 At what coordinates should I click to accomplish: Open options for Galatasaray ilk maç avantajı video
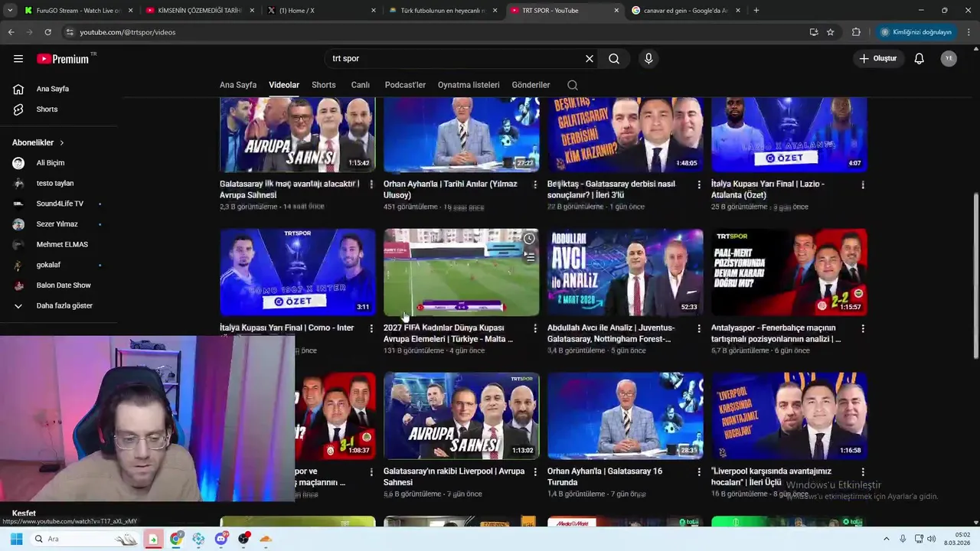coord(371,184)
